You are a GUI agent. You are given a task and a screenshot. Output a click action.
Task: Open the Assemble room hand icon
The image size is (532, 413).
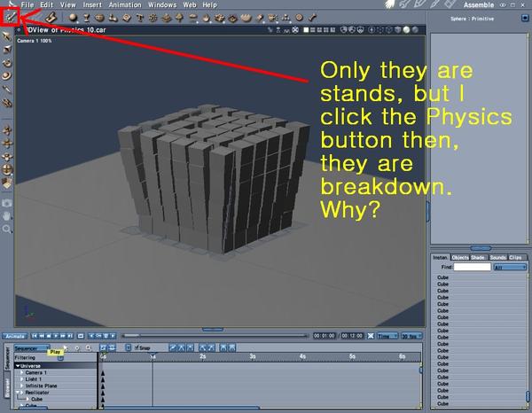click(x=390, y=4)
